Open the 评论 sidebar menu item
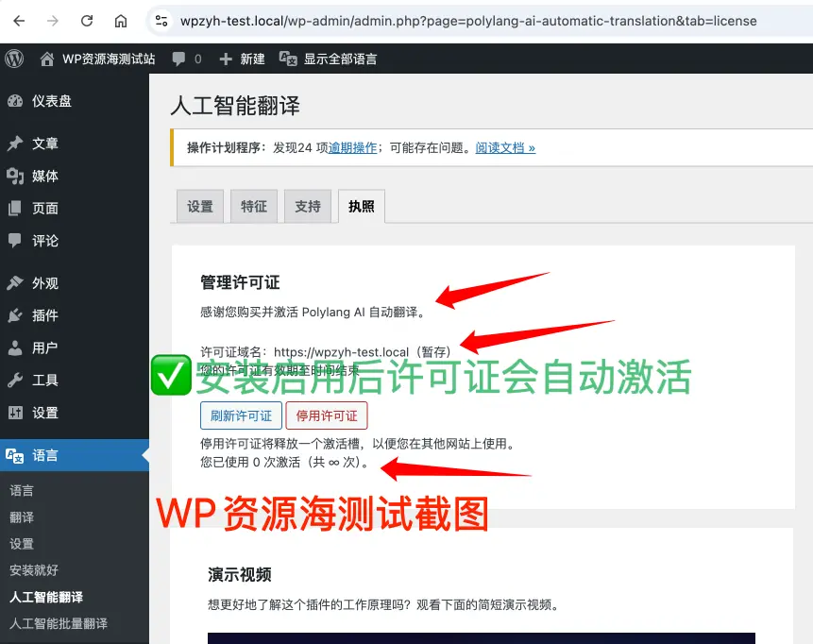 (45, 241)
